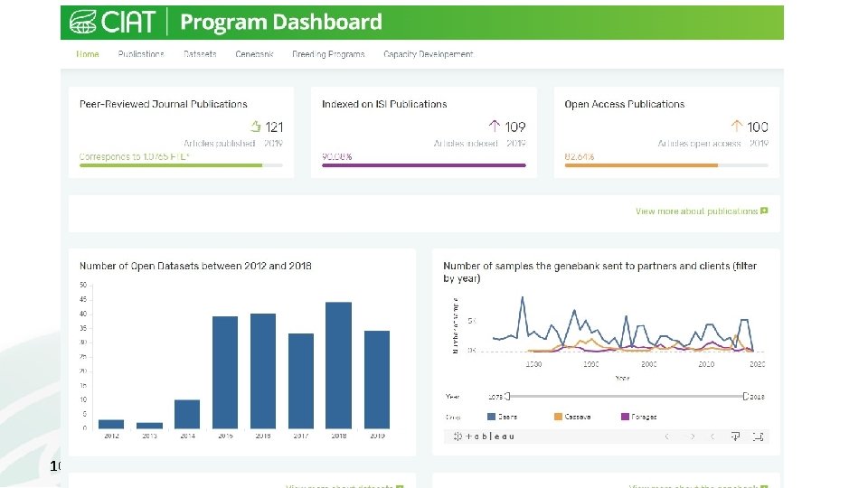Click the Open Access Publications card title
The height and width of the screenshot is (488, 868).
pos(625,104)
